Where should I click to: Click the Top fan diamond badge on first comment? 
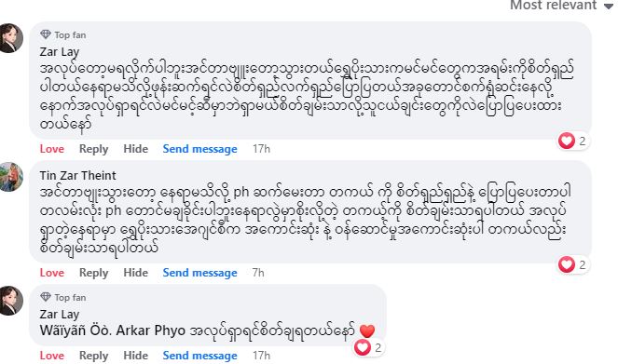point(46,34)
